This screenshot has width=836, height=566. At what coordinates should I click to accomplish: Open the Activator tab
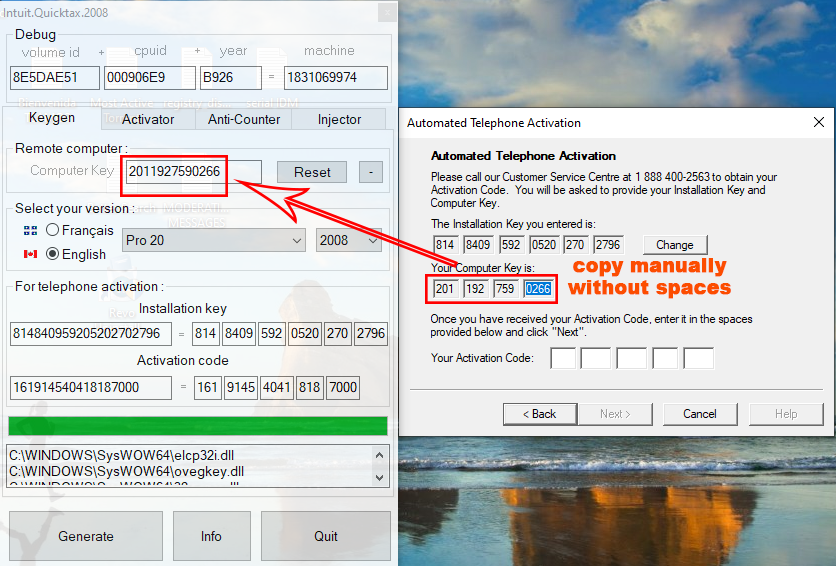pos(148,119)
